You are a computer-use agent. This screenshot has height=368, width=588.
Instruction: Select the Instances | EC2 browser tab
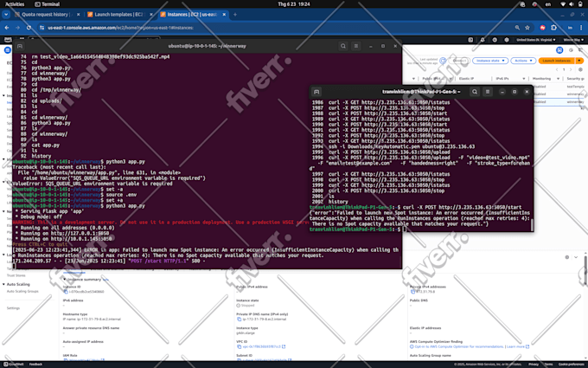(x=193, y=14)
